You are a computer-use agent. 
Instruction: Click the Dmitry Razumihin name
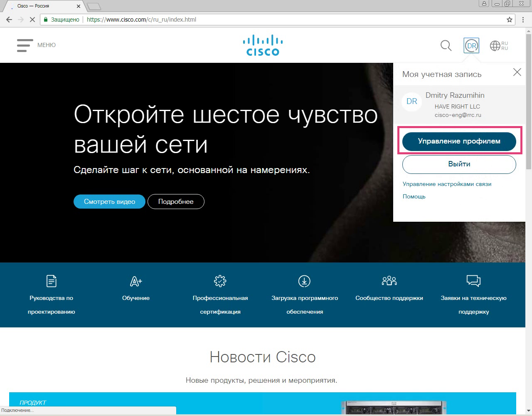(x=455, y=95)
